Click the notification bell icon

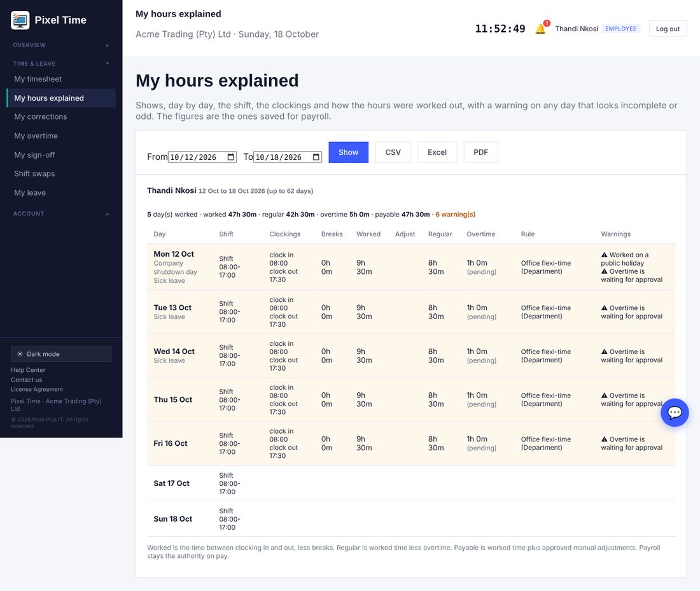pyautogui.click(x=540, y=29)
